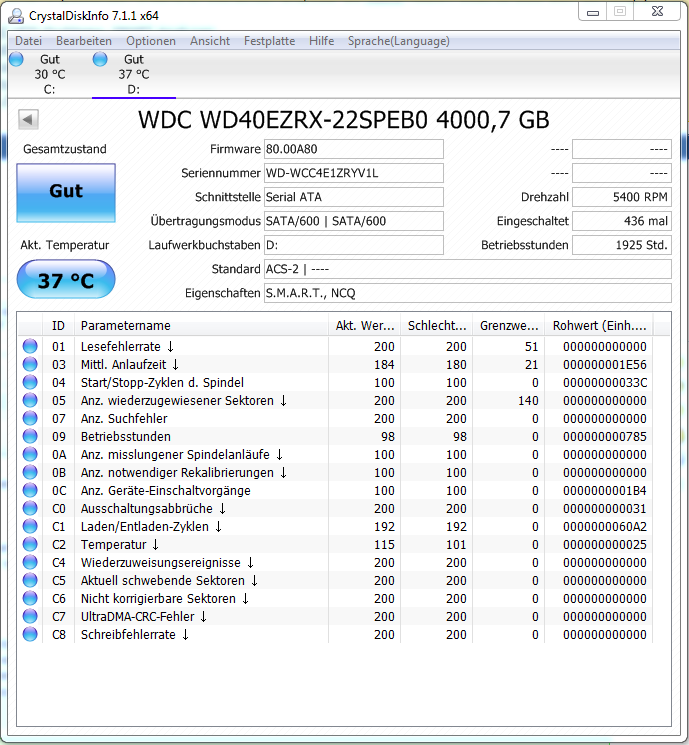Click status icon for ID 09 Betriebsstunden row
Image resolution: width=689 pixels, height=745 pixels.
click(30, 437)
